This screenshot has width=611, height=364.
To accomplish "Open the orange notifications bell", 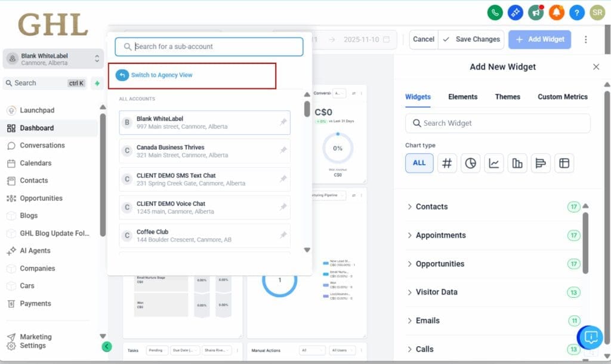I will tap(556, 12).
